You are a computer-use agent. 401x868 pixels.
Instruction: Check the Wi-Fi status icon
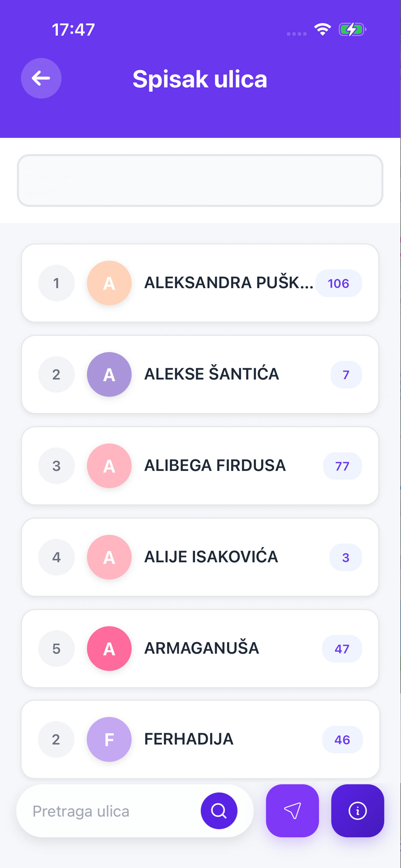323,29
